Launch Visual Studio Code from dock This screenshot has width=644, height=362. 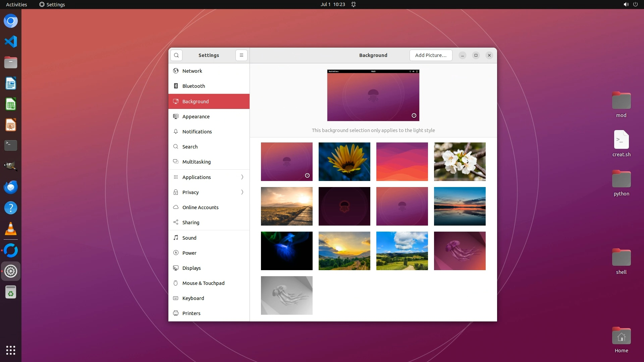[x=11, y=42]
